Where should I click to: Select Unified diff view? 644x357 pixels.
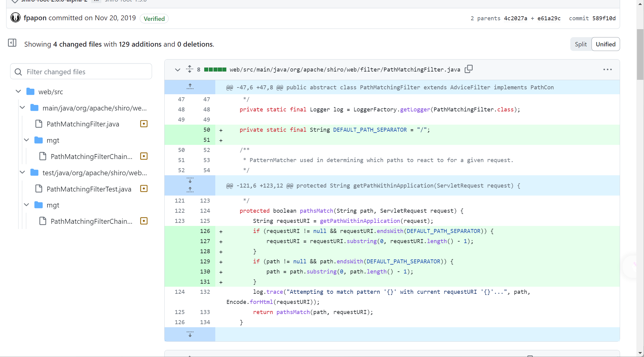[605, 44]
